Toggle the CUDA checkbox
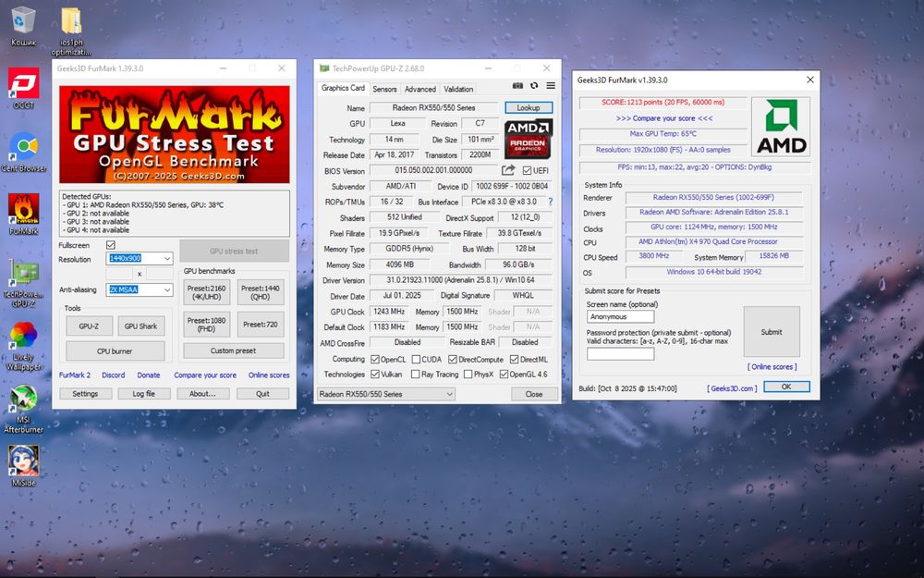 pos(416,359)
